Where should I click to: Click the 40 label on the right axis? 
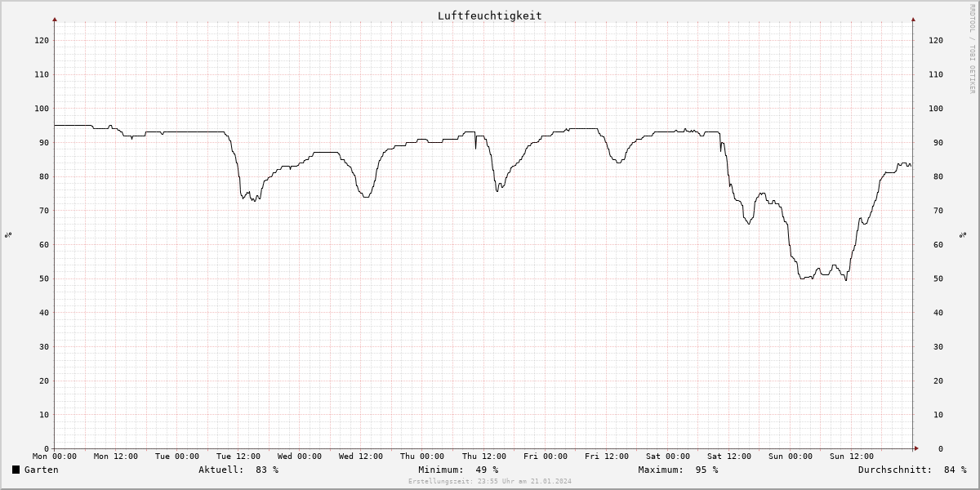938,313
